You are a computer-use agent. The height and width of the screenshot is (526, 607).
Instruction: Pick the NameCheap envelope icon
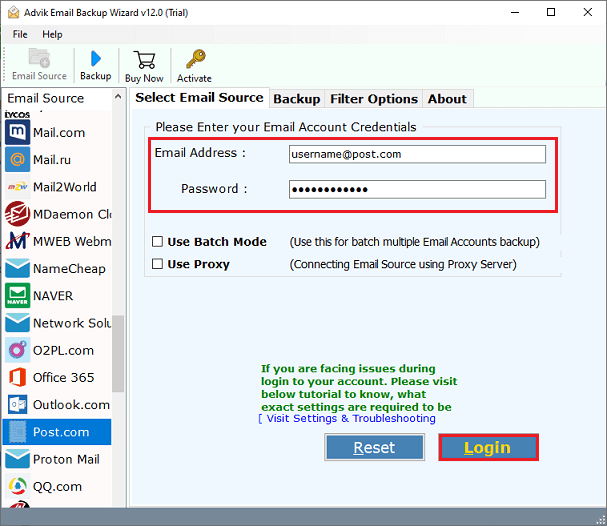17,268
